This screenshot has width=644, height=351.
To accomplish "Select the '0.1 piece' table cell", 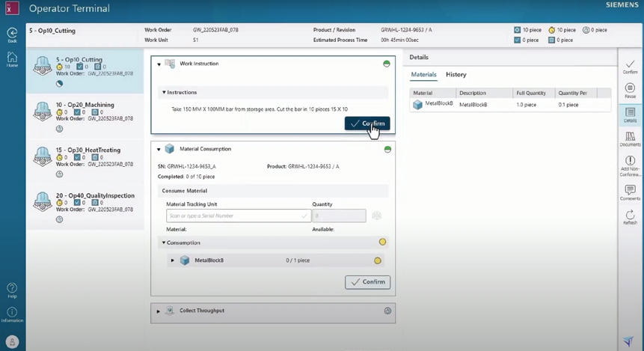I will (x=568, y=105).
